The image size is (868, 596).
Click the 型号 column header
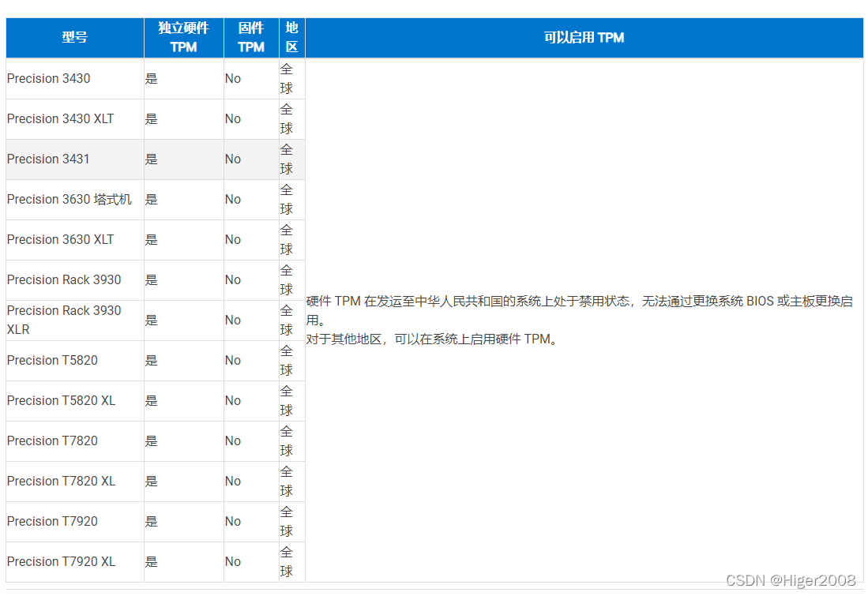pyautogui.click(x=75, y=38)
